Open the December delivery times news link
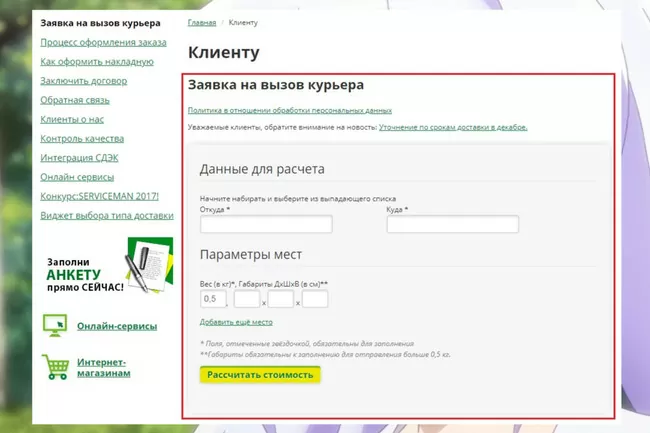The height and width of the screenshot is (433, 650). [452, 128]
